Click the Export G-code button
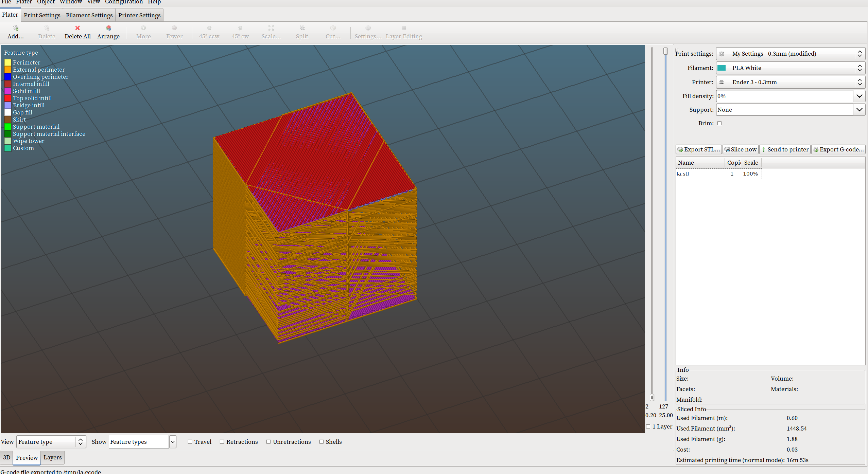Viewport: 868px width, 474px height. click(838, 149)
